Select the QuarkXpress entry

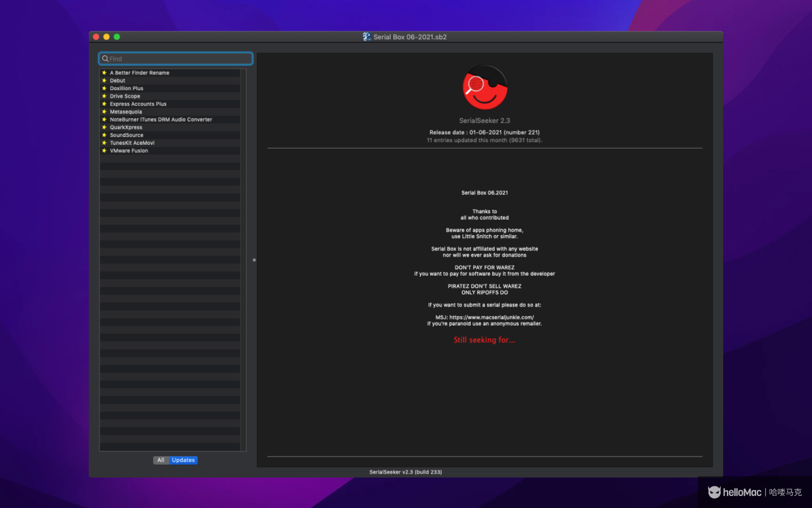point(169,127)
